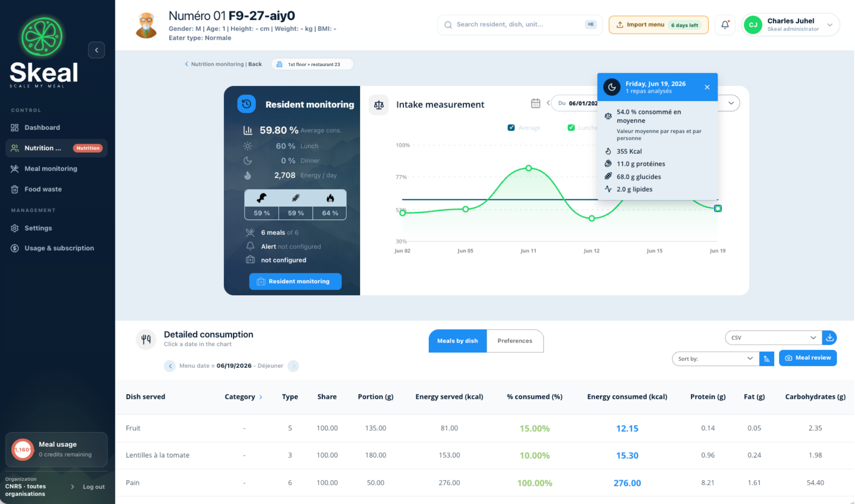855x504 pixels.
Task: Click the Import menu button
Action: 658,25
